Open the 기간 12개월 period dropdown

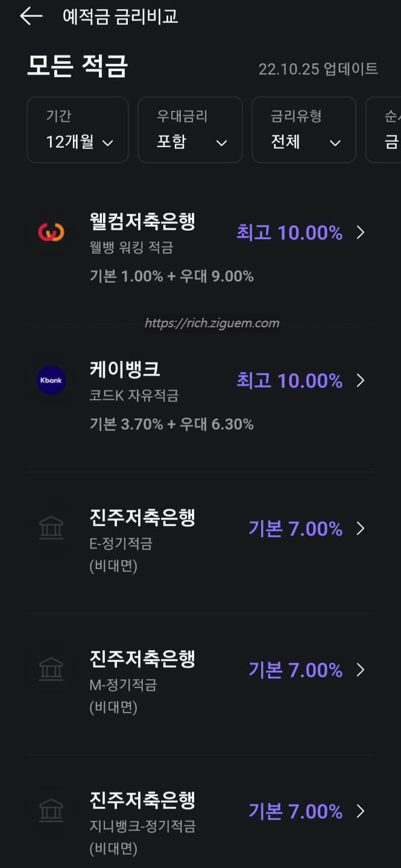click(x=77, y=130)
